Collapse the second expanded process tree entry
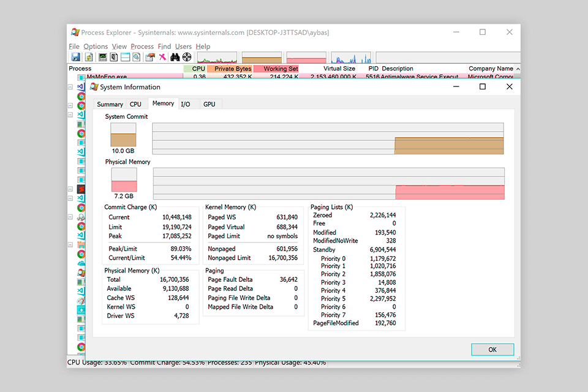588x392 pixels. [69, 104]
